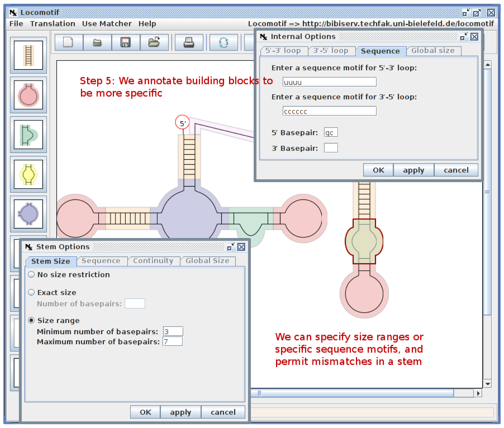The image size is (504, 428).
Task: Close the Internal Options dialog
Action: pos(474,37)
